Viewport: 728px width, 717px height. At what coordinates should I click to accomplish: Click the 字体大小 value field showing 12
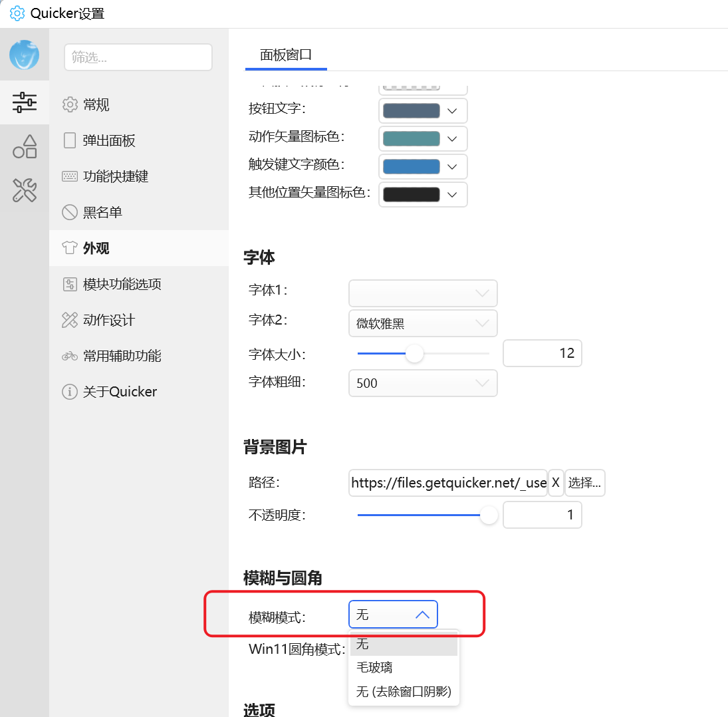(x=543, y=353)
